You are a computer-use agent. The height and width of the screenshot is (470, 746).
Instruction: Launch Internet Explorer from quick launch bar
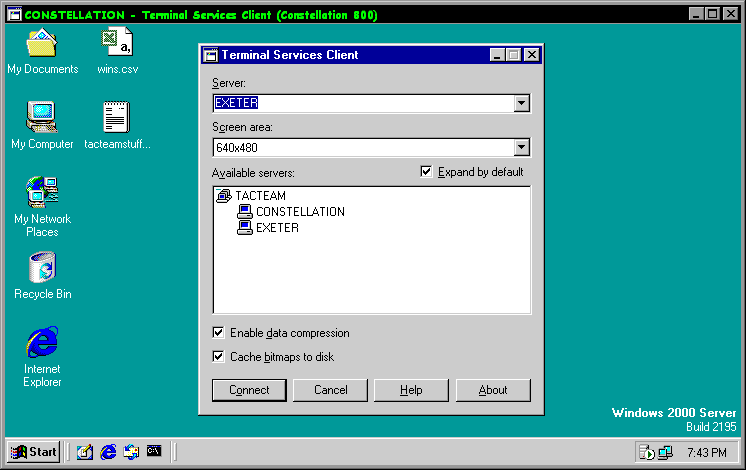coord(108,451)
